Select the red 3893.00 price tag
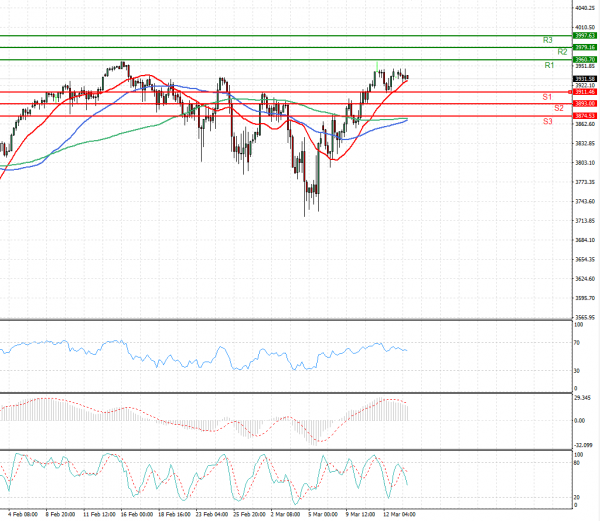The height and width of the screenshot is (521, 600). point(585,104)
